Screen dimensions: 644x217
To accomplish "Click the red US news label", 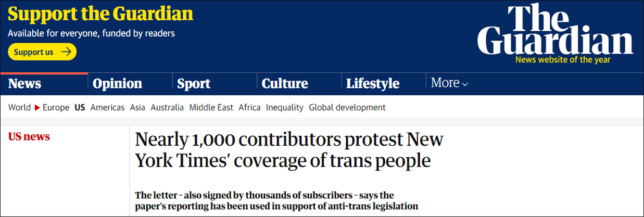I will pyautogui.click(x=29, y=137).
